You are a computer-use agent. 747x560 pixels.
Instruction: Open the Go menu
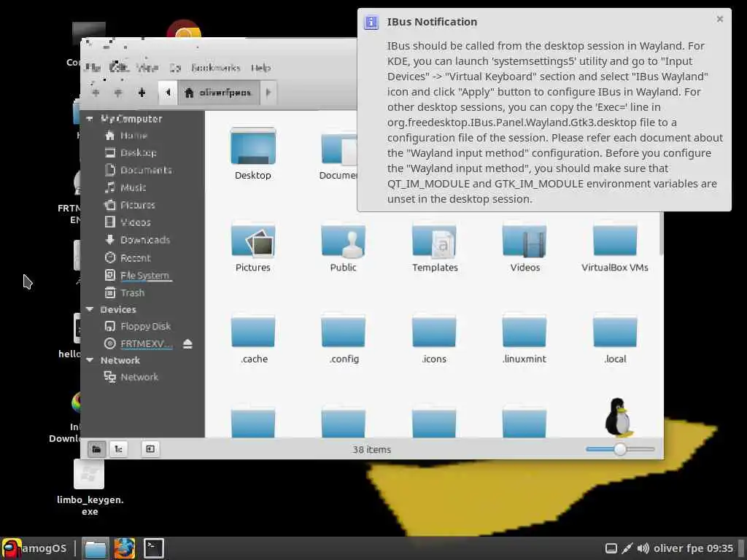pyautogui.click(x=175, y=68)
